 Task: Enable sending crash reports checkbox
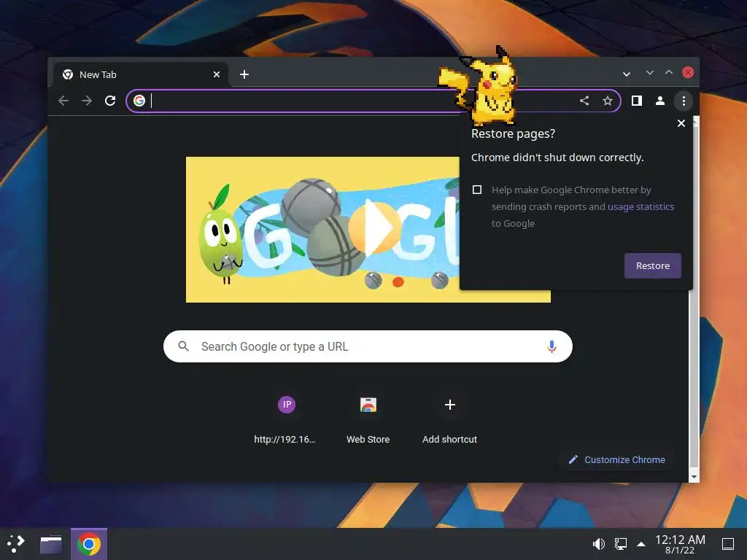click(x=477, y=190)
